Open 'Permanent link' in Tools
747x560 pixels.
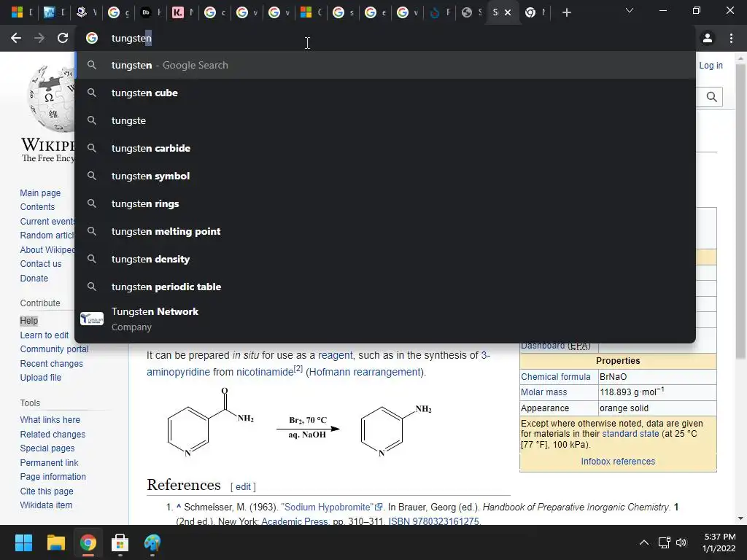pos(49,462)
